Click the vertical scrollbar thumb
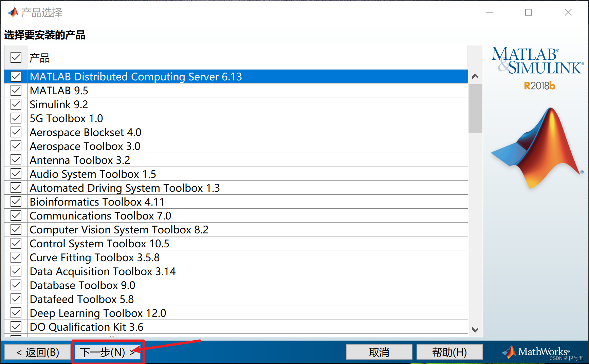 [475, 109]
